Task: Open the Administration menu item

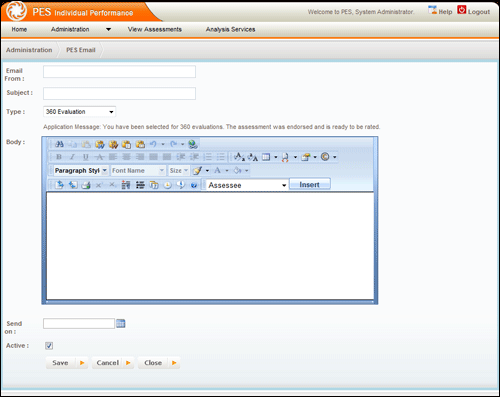Action: click(x=70, y=29)
